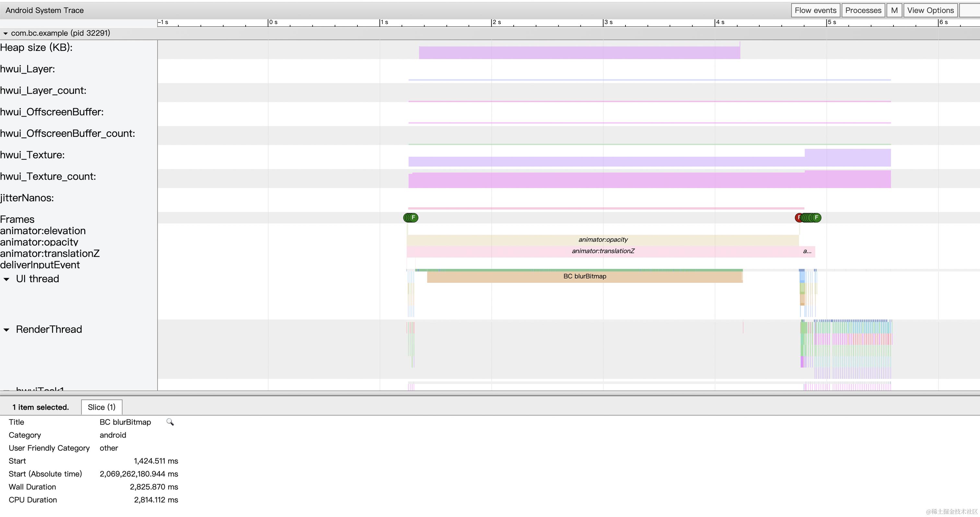Viewport: 980px width, 517px height.
Task: Collapse the RenderThread track
Action: click(x=6, y=330)
